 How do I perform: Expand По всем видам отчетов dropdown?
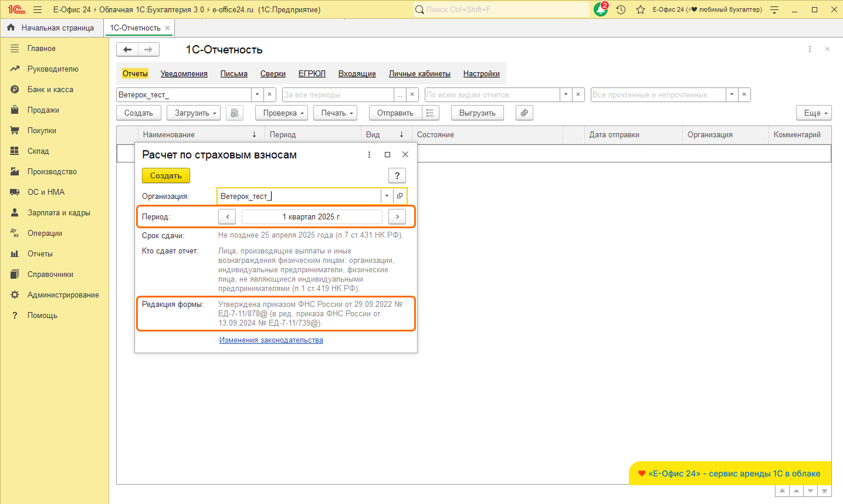click(566, 94)
